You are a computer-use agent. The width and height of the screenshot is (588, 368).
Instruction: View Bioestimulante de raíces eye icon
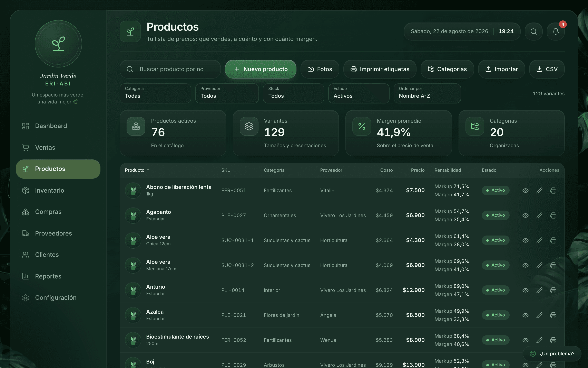525,340
